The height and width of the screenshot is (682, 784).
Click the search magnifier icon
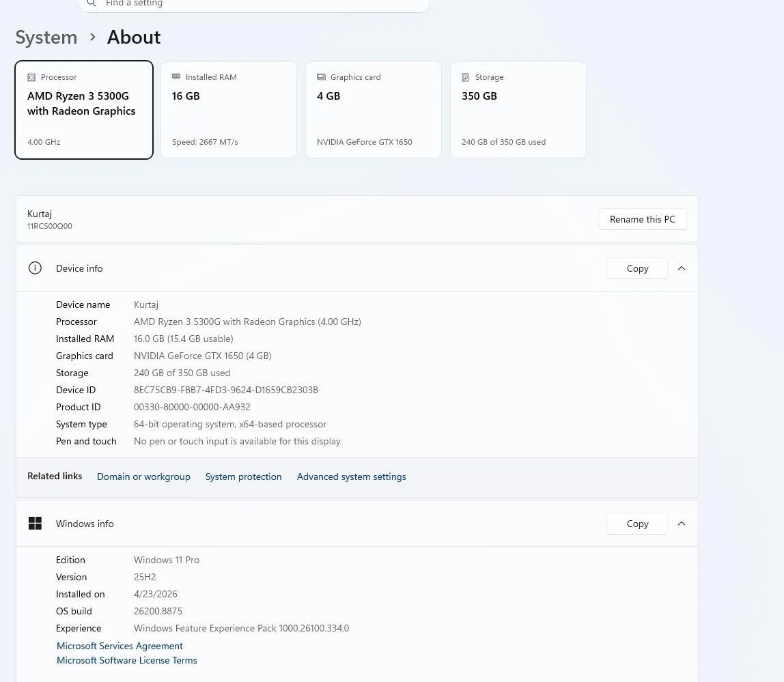coord(92,3)
